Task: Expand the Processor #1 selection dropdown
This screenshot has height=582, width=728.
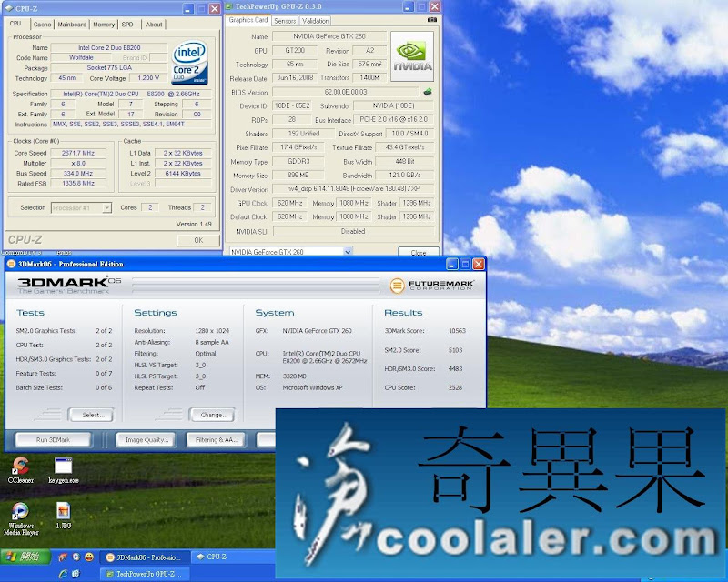Action: [106, 207]
